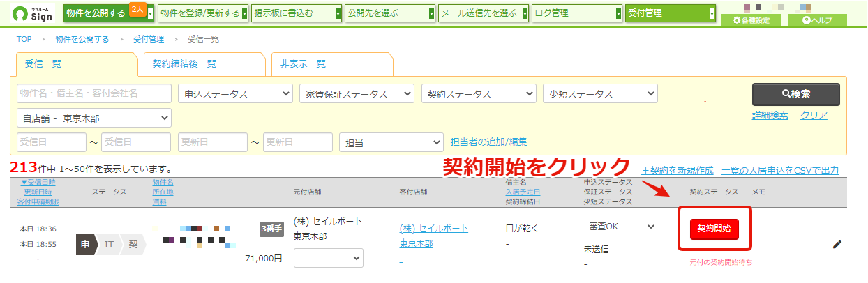Click 担当者の追加/編集 link
This screenshot has height=283, width=868.
(488, 142)
